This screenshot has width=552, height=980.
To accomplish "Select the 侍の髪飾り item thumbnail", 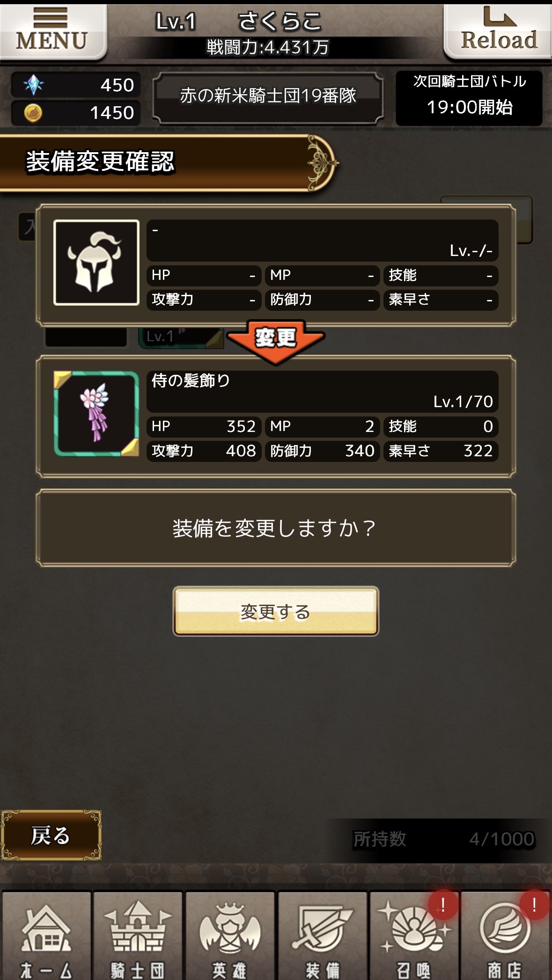I will 96,414.
